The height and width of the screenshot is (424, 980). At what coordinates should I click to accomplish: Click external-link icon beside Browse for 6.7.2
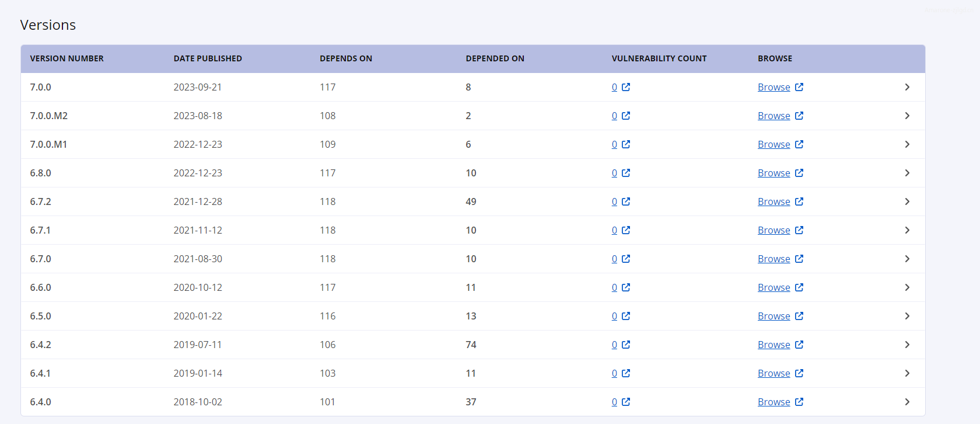799,201
